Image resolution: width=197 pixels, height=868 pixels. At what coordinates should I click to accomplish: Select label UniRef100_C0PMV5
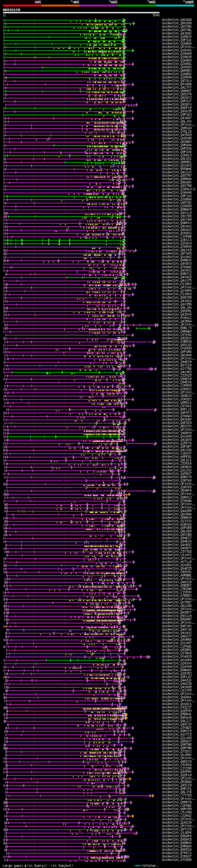[177, 386]
